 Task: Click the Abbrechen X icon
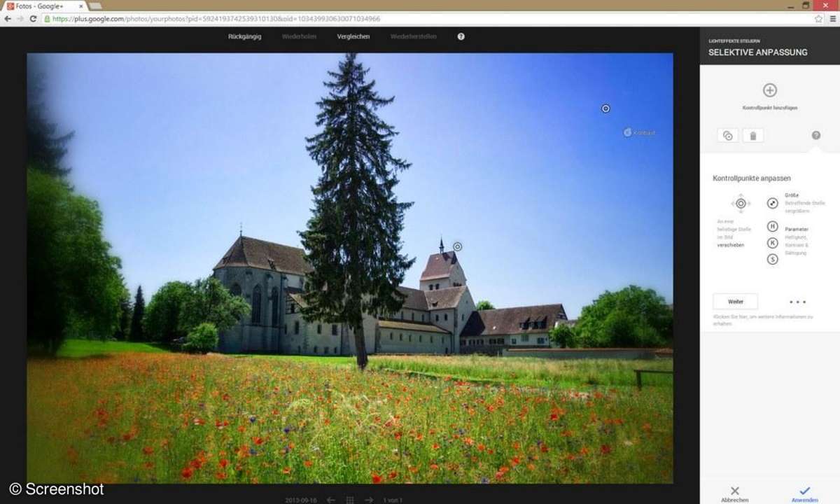click(x=734, y=491)
